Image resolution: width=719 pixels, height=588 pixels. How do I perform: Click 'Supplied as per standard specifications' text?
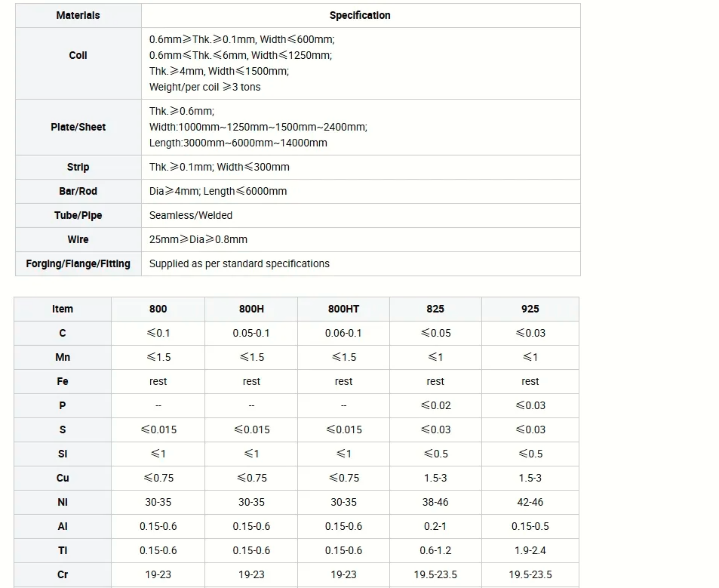pyautogui.click(x=239, y=263)
